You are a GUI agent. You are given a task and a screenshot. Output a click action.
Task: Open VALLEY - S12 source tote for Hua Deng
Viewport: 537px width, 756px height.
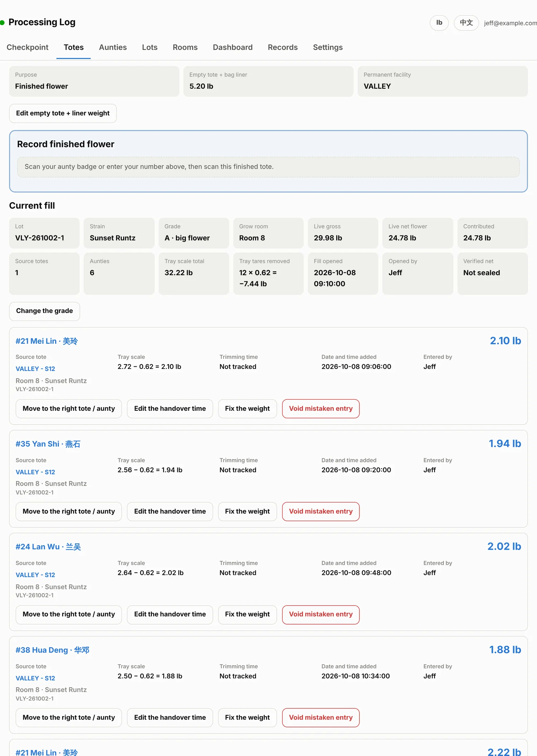[x=35, y=678]
